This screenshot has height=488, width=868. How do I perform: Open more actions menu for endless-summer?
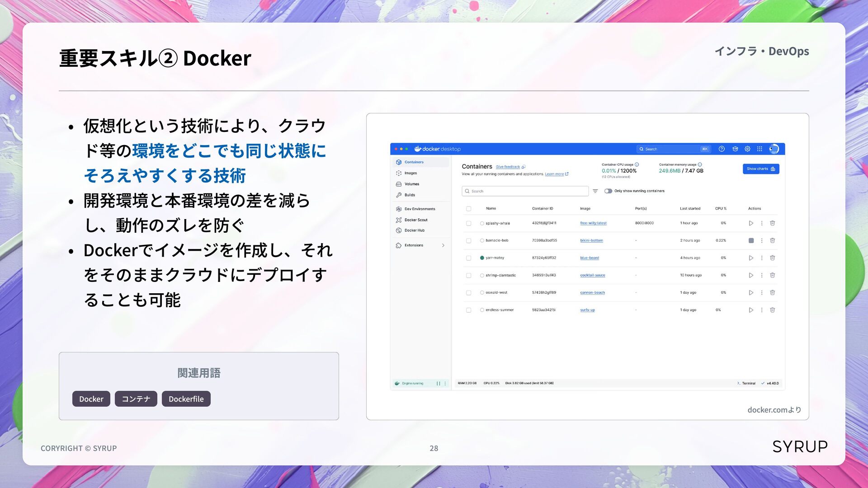762,310
